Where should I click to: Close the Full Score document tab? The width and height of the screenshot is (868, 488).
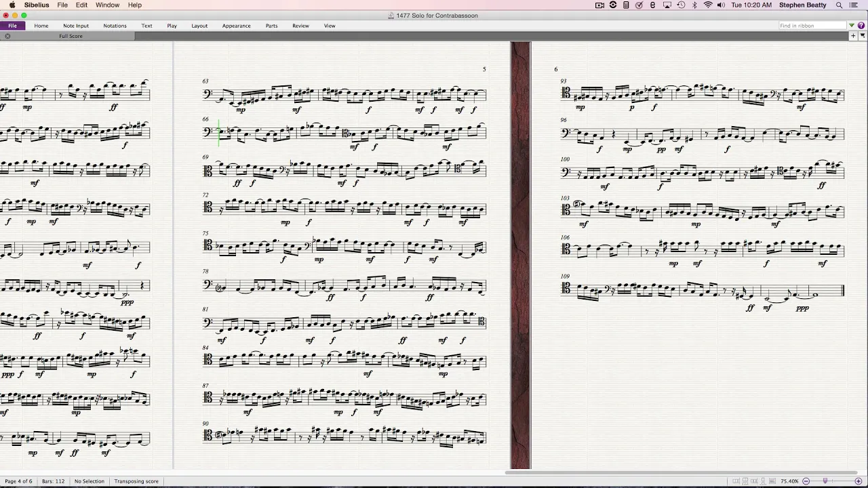(x=7, y=36)
